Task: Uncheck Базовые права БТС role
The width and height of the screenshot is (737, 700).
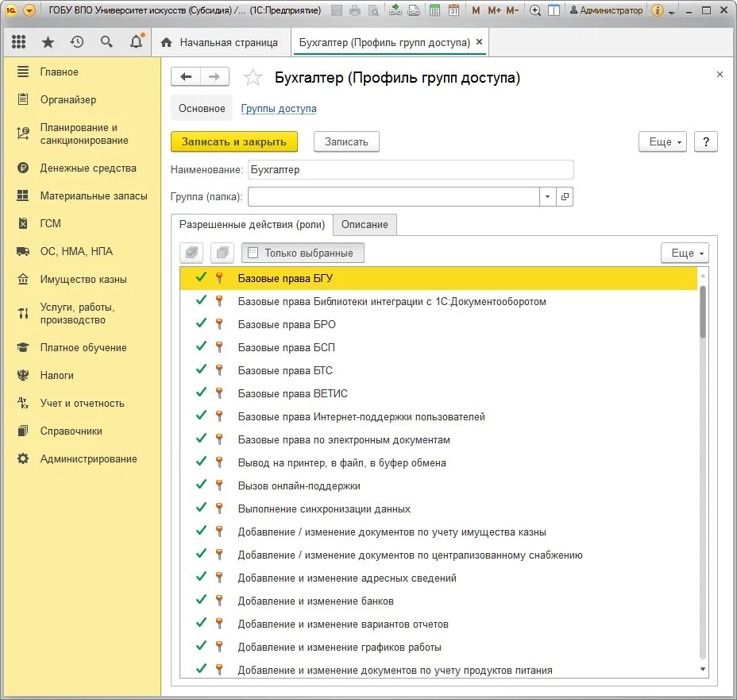Action: 201,369
